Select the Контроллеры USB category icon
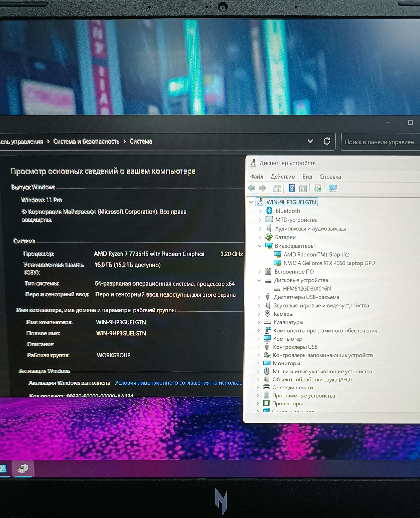The image size is (420, 518). (267, 347)
